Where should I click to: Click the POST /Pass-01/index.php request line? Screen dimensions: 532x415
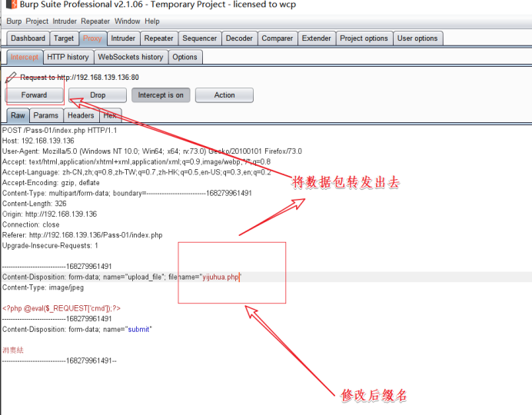tap(60, 130)
